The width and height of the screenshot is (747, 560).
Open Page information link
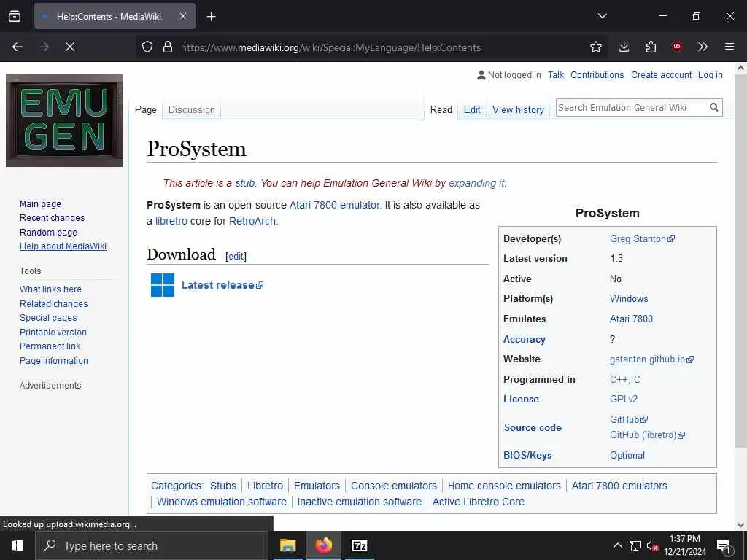[54, 361]
